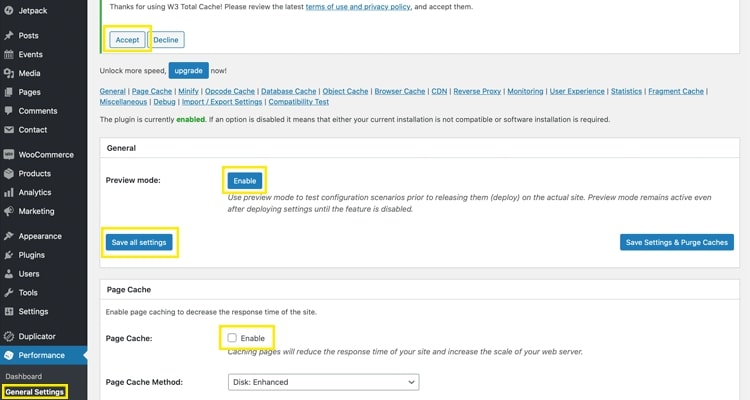Jump to the CDN section link
The width and height of the screenshot is (750, 400).
[x=439, y=91]
